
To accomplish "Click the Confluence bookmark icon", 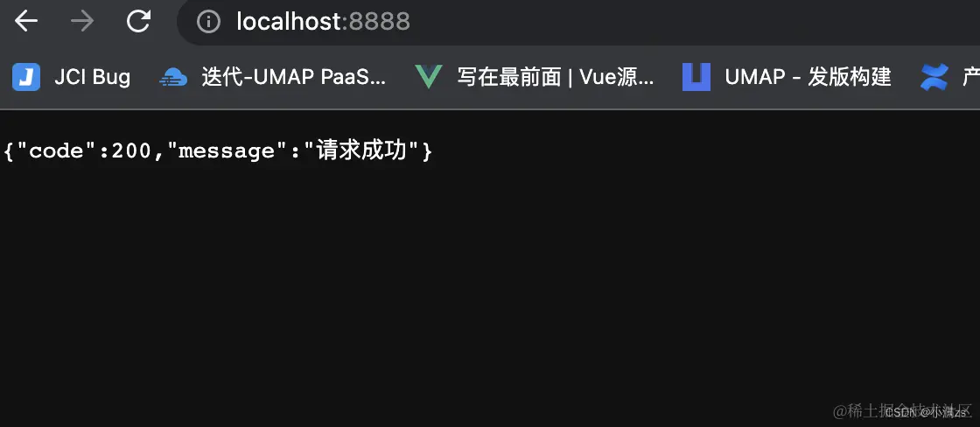I will (x=934, y=77).
